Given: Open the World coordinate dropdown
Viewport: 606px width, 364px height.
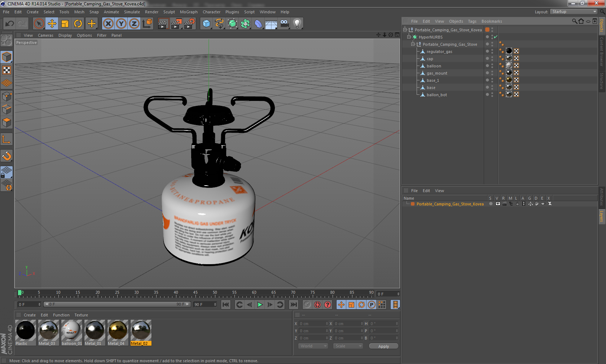Looking at the screenshot, I should 313,346.
